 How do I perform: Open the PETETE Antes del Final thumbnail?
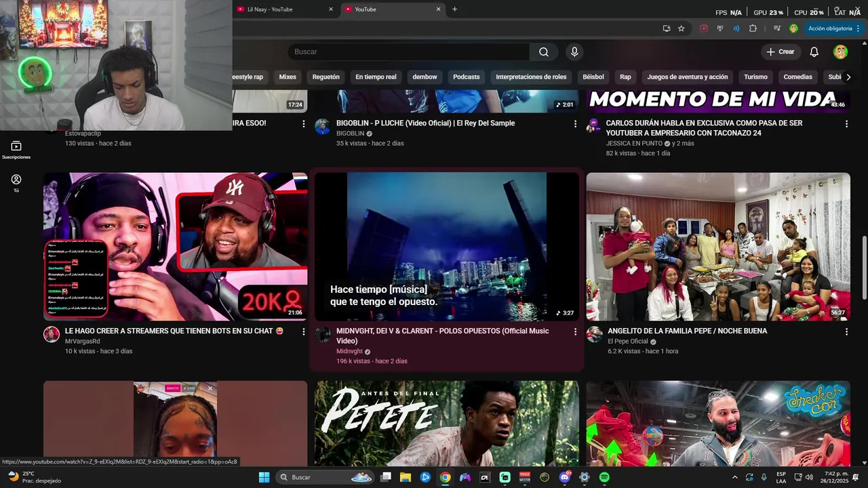[x=447, y=423]
